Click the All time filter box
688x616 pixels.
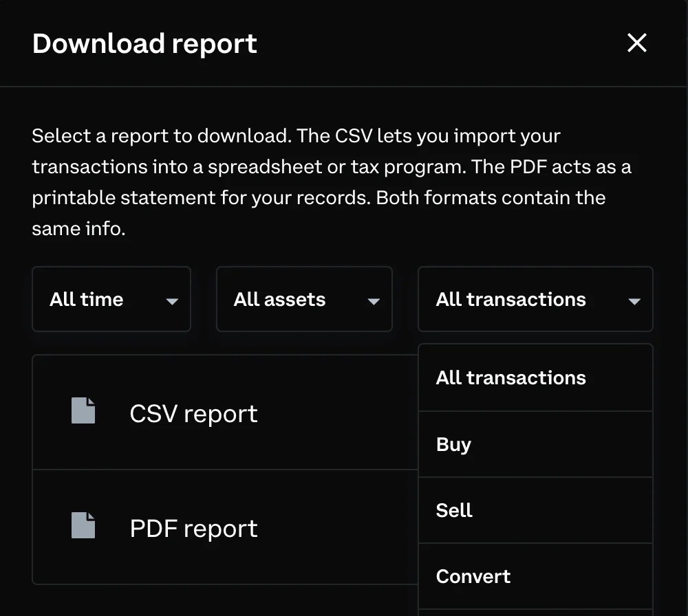click(x=111, y=299)
